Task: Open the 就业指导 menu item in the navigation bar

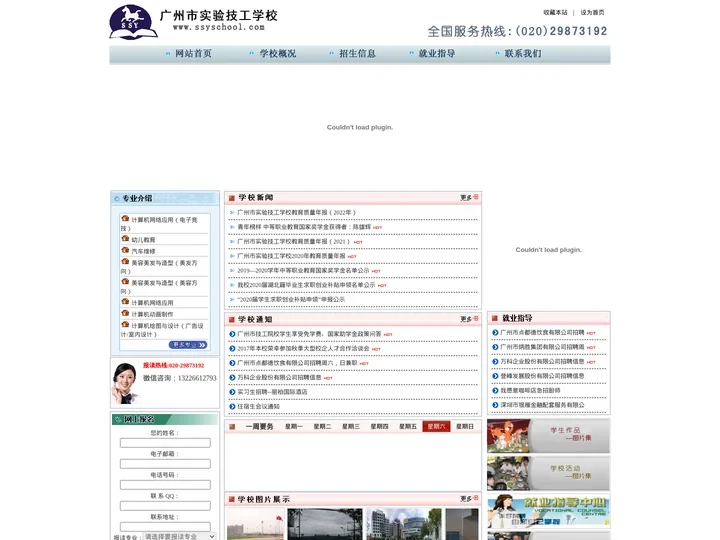Action: tap(437, 54)
